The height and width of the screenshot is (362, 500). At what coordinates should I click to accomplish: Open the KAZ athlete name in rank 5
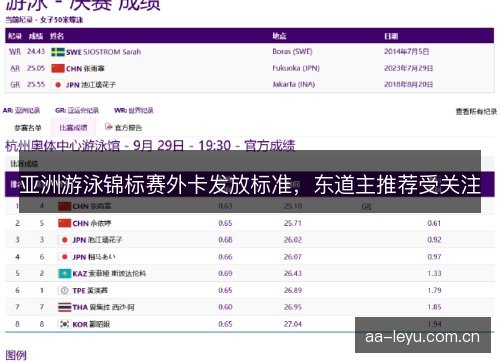[x=109, y=274]
